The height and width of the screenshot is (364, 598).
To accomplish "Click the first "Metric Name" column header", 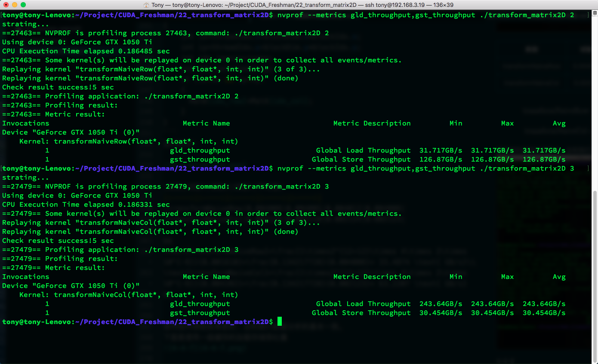I will (x=206, y=123).
